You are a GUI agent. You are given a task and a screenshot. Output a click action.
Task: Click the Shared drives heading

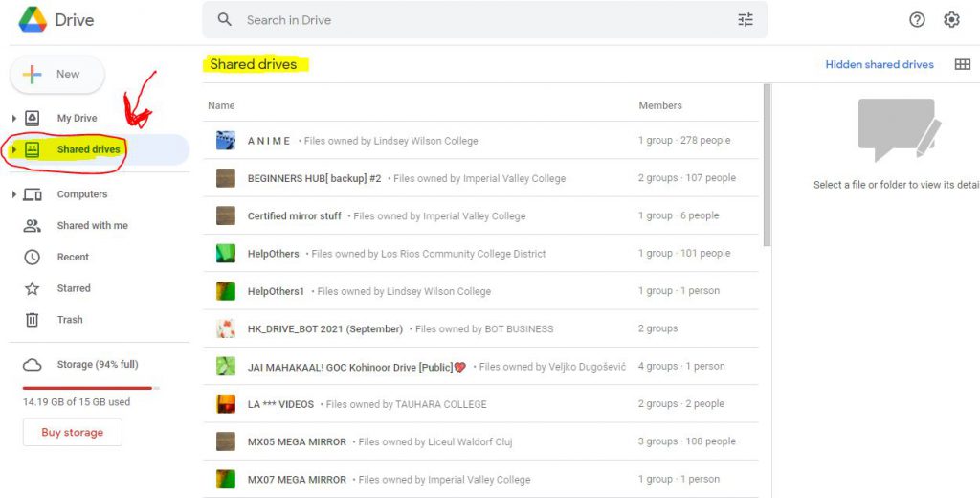click(253, 64)
